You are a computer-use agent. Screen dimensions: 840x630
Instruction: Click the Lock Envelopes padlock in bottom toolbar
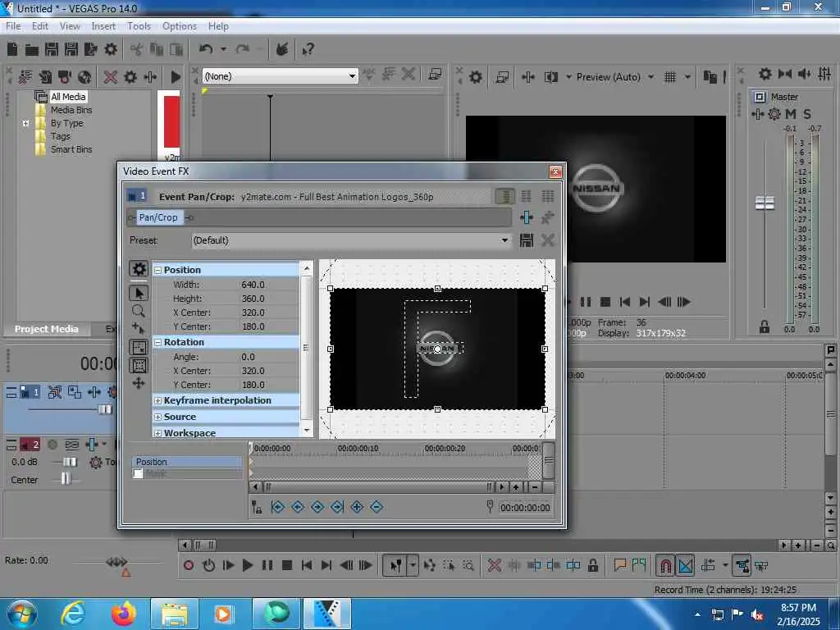click(592, 565)
